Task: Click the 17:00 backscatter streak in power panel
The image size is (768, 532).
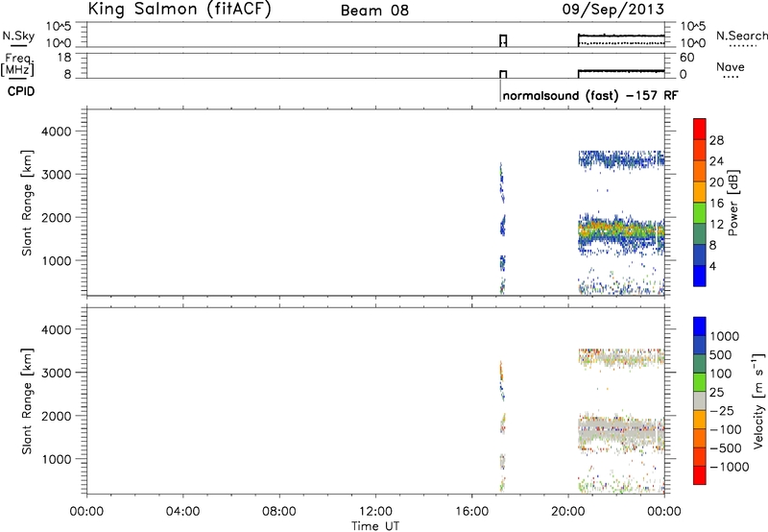Action: [x=502, y=227]
